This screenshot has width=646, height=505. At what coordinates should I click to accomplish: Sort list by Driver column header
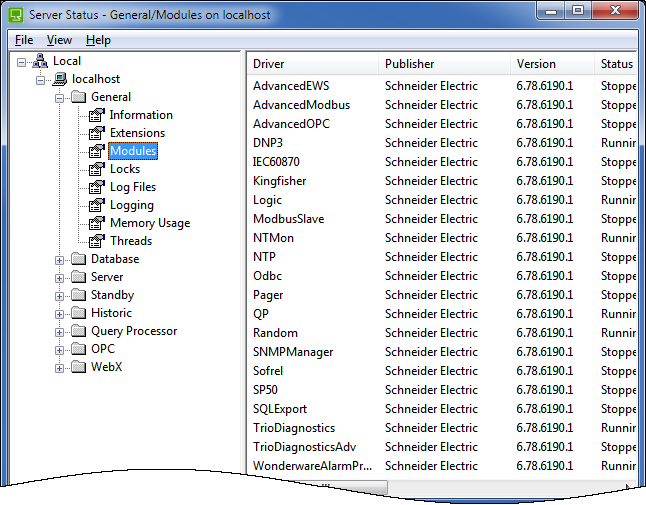312,64
